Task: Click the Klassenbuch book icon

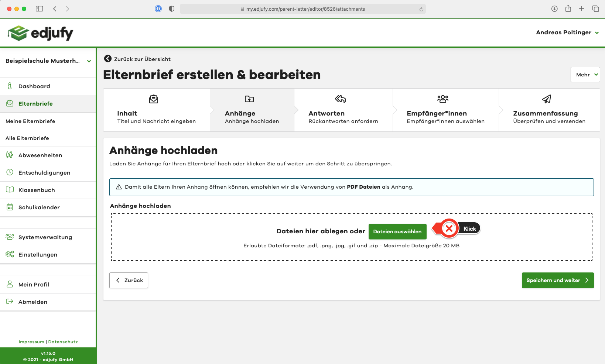Action: pos(10,190)
